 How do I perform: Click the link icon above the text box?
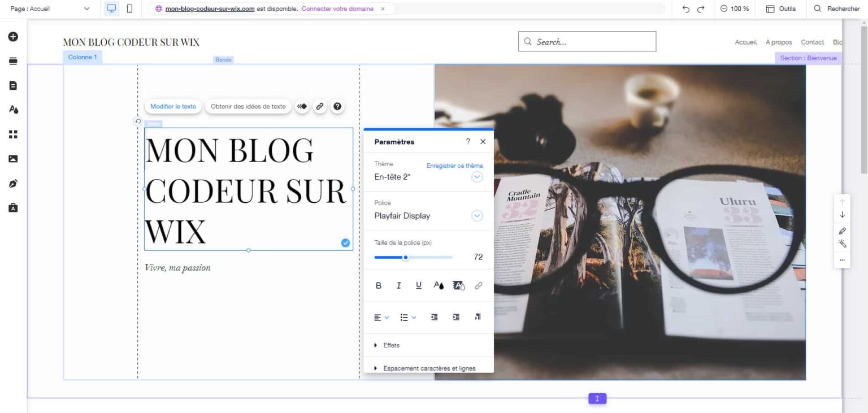(319, 106)
